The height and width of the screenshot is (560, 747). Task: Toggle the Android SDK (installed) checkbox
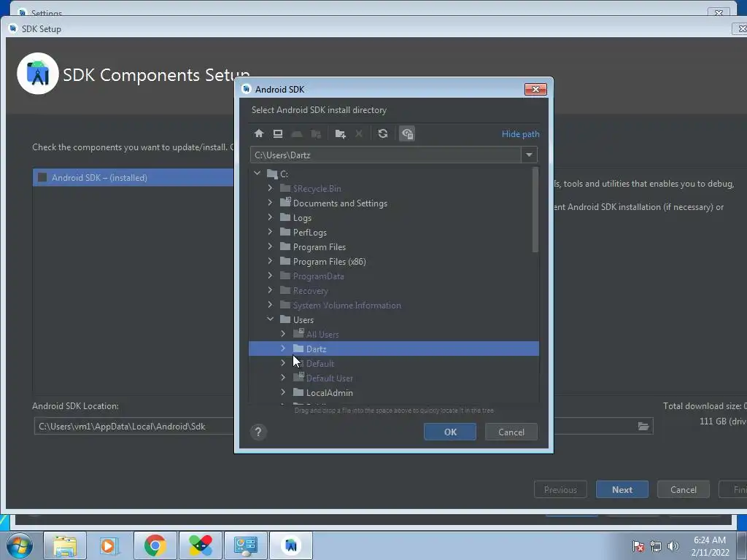[42, 178]
